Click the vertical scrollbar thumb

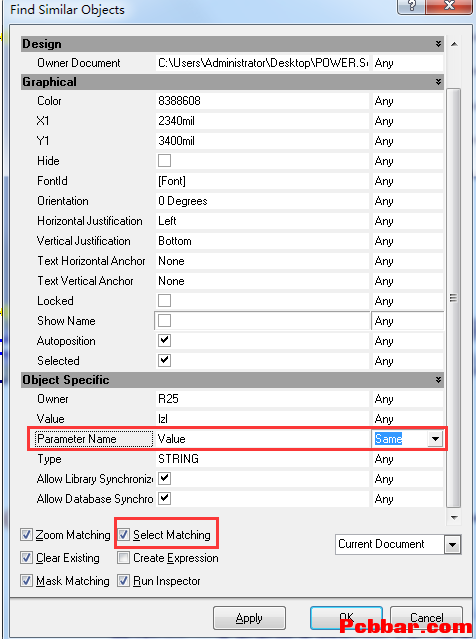pos(453,298)
